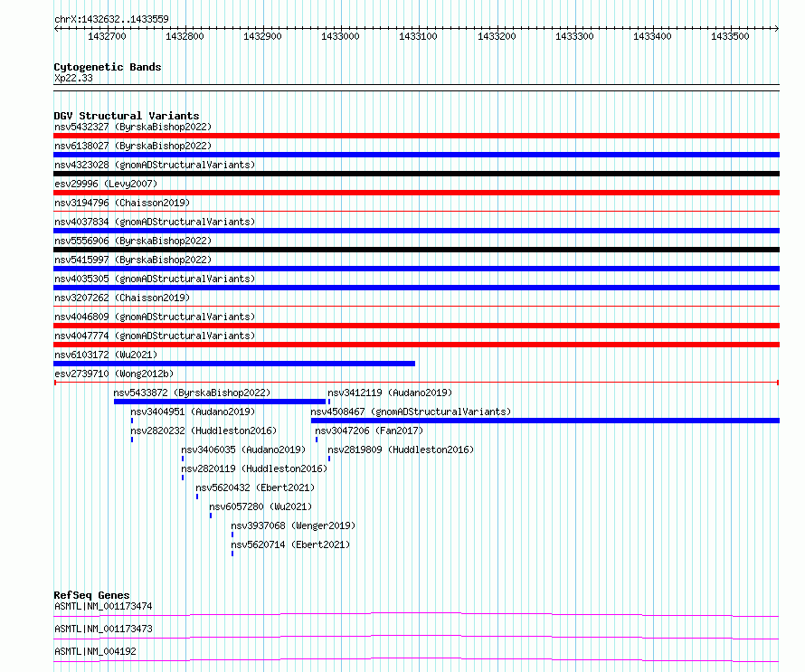Click red bar under nsv4047774 (gnomADStructuralVariants)
Viewport: 805px width, 672px height.
pyautogui.click(x=416, y=345)
